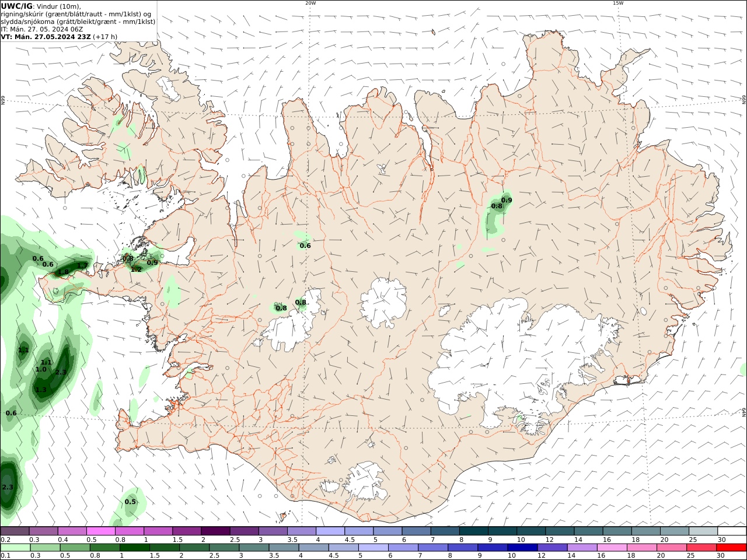Screen dimensions: 747x560
Task: Click the header line 'UWC/IG: Vindur (10m),'
Action: point(41,6)
